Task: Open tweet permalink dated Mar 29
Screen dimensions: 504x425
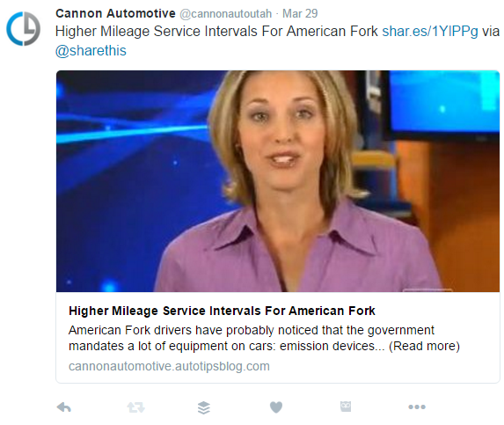Action: click(300, 13)
